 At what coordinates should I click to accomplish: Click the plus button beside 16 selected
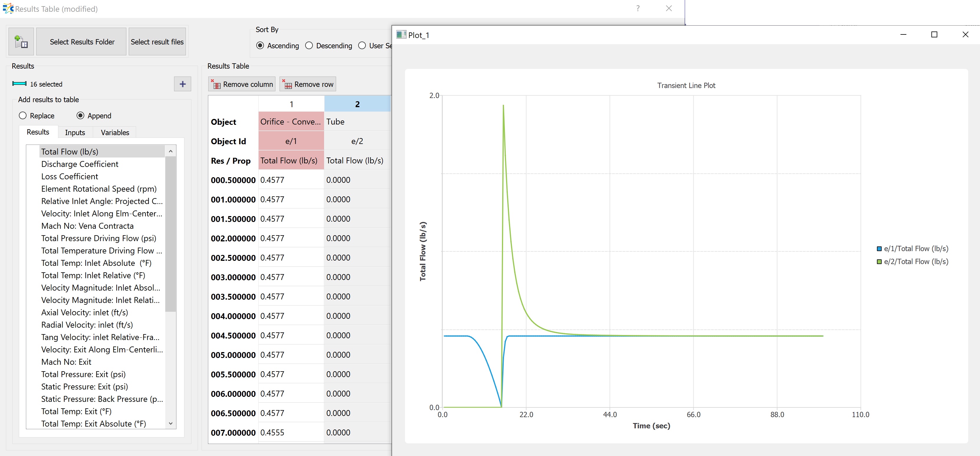tap(183, 84)
